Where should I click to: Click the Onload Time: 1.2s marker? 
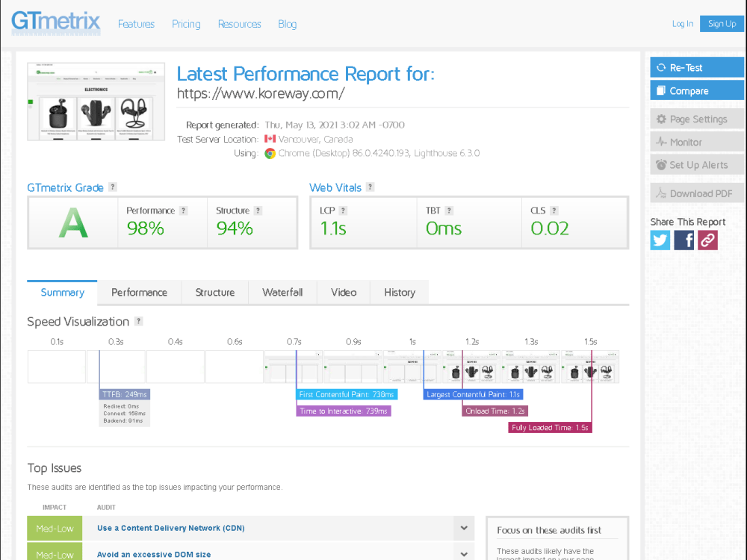[x=495, y=411]
